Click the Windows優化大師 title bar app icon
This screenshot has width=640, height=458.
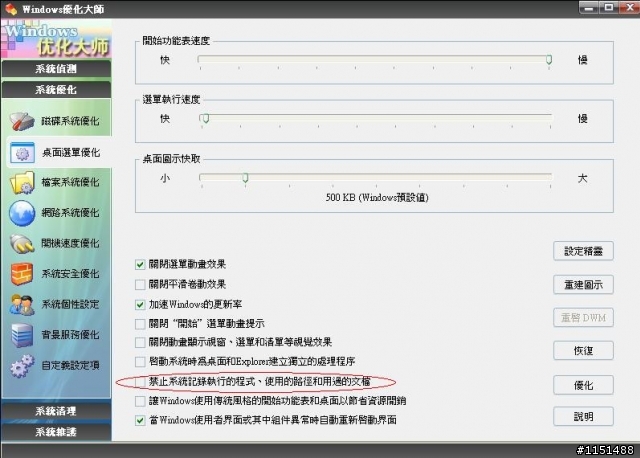(x=11, y=9)
